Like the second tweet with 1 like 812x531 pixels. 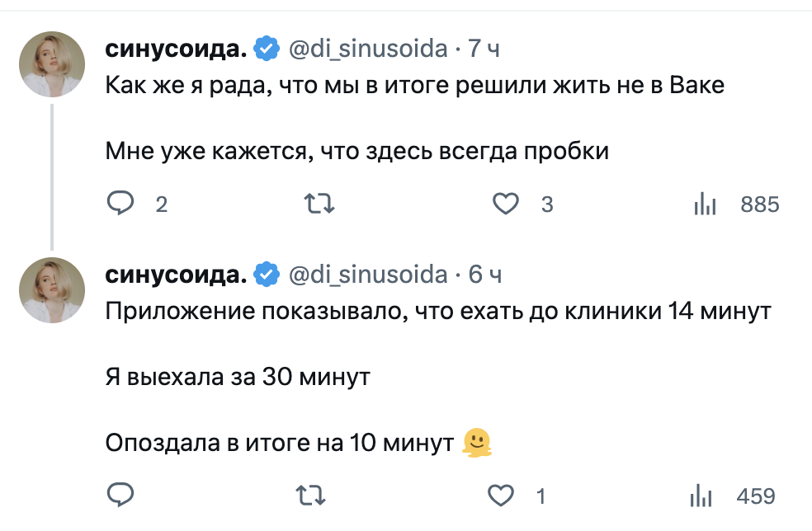tap(501, 496)
